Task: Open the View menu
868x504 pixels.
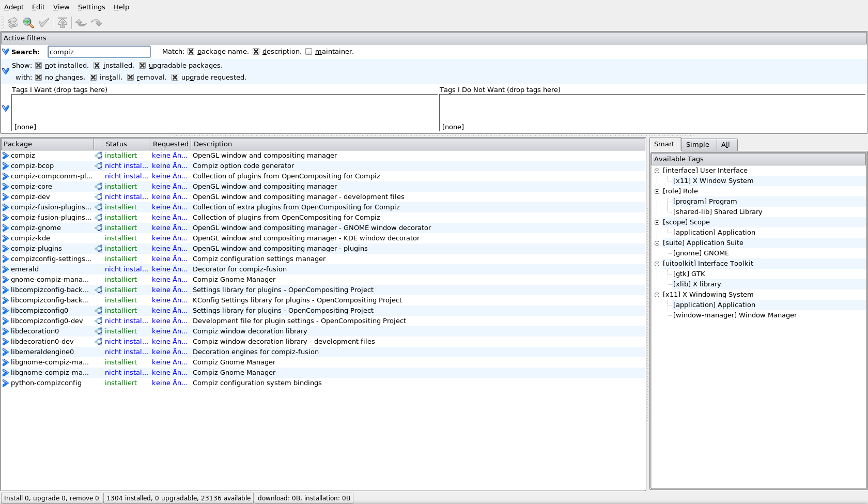Action: 61,7
